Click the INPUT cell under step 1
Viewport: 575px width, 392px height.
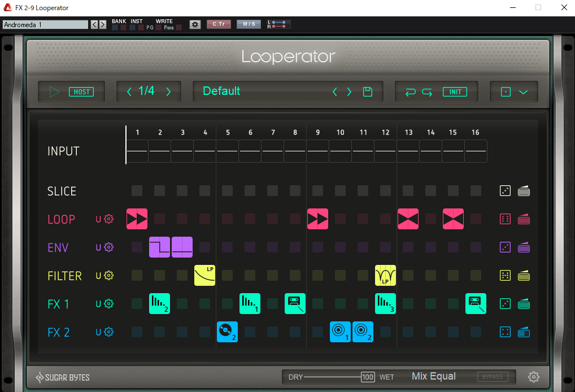[x=137, y=151]
